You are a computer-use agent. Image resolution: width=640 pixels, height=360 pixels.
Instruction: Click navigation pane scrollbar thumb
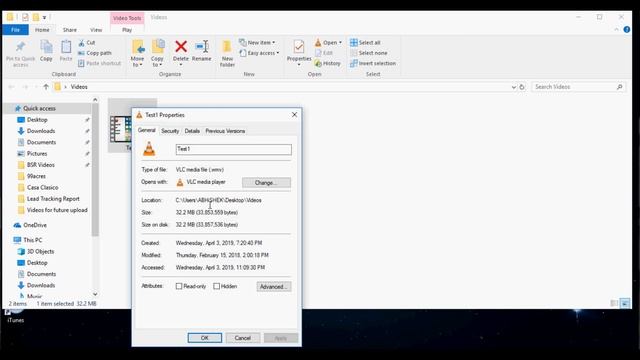coord(95,169)
